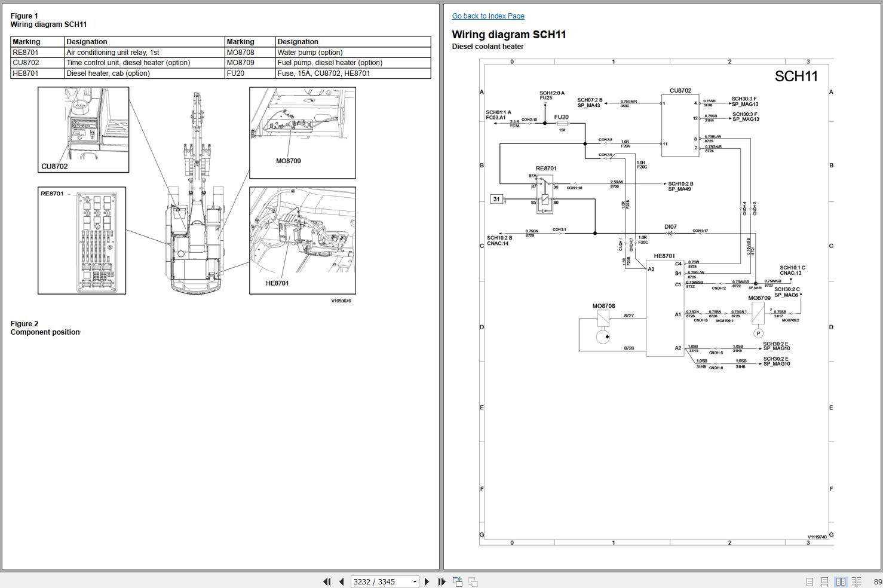Click the CU8702 component position thumbnail
The height and width of the screenshot is (588, 883).
[83, 130]
